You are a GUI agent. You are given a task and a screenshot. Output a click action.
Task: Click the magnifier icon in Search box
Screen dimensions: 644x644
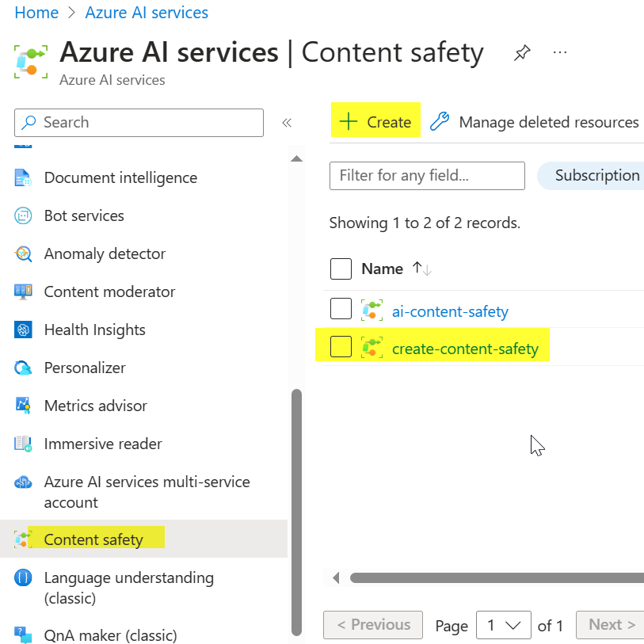point(29,123)
